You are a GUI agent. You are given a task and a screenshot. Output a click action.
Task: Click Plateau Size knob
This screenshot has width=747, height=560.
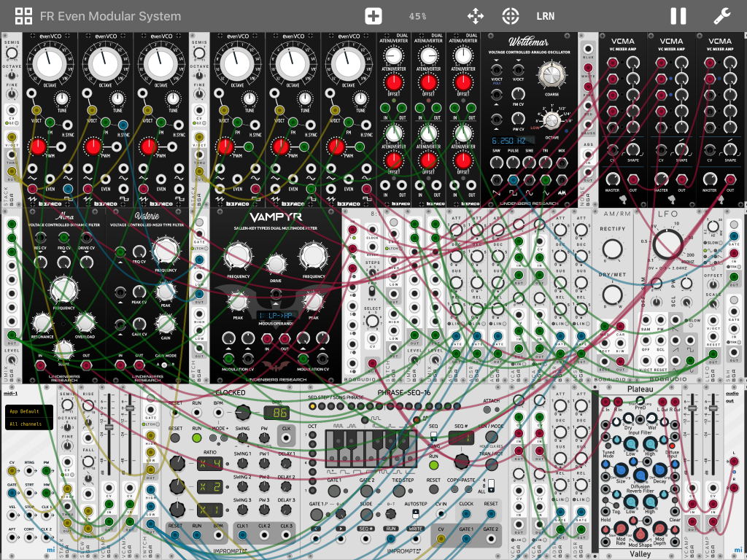621,472
